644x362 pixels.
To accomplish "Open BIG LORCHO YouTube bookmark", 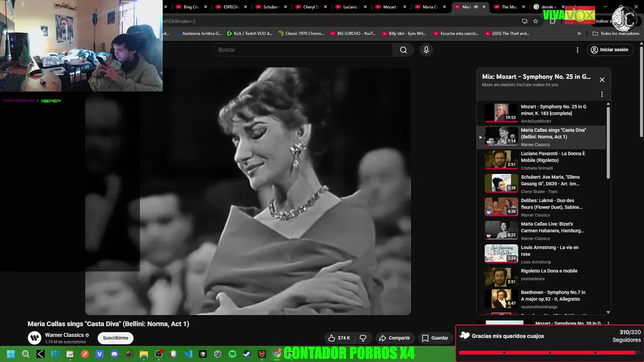I will (353, 34).
